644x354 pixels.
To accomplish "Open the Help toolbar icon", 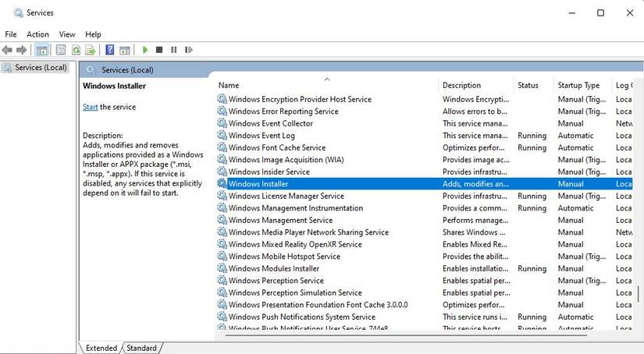I will pos(110,50).
